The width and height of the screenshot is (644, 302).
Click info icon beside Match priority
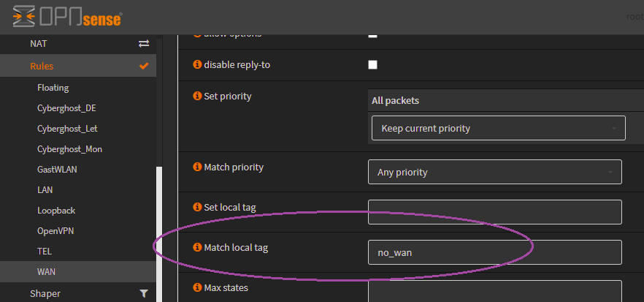coord(196,167)
